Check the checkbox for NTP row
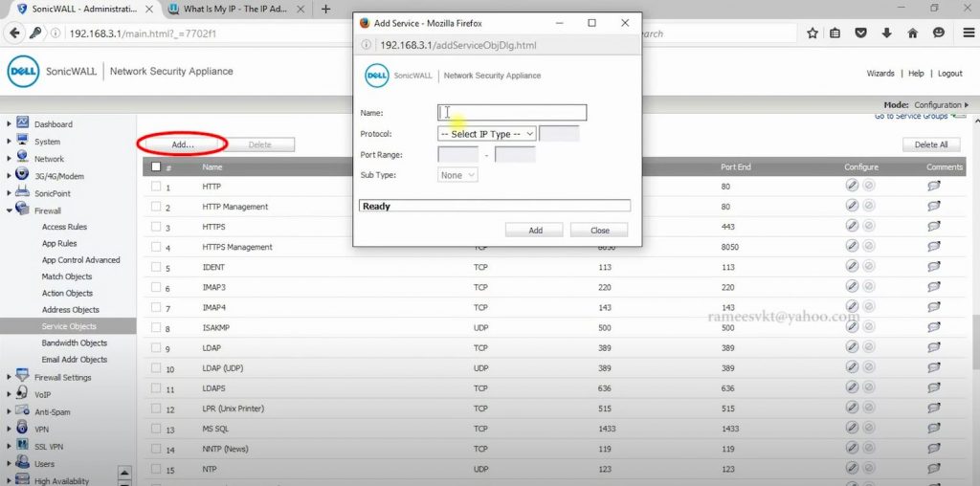This screenshot has width=980, height=486. [x=156, y=469]
